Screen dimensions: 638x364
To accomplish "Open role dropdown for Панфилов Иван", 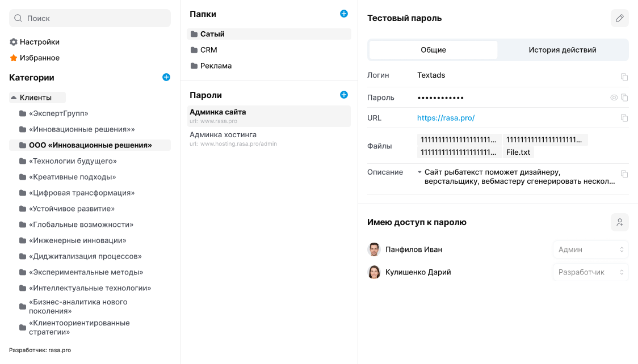I will (590, 249).
